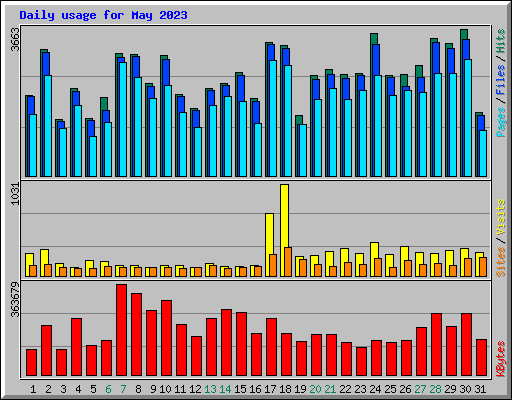This screenshot has height=400, width=512.
Task: Click day label 25 on the x-axis
Action: (390, 389)
